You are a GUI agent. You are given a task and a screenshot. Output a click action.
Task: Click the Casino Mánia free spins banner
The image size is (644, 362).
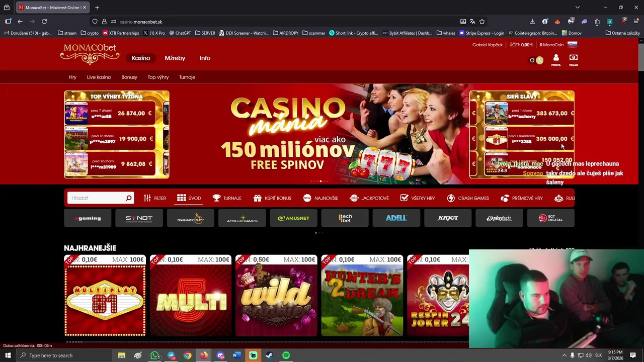pyautogui.click(x=319, y=134)
